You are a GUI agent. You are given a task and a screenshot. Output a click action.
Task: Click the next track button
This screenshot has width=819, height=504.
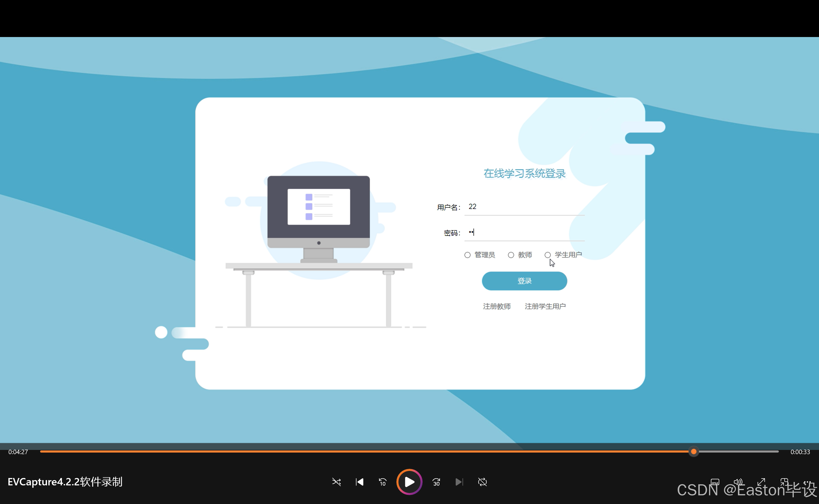459,482
